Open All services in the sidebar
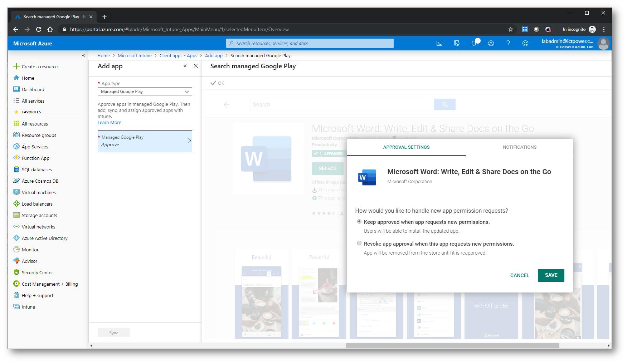This screenshot has width=627, height=364. (x=33, y=101)
